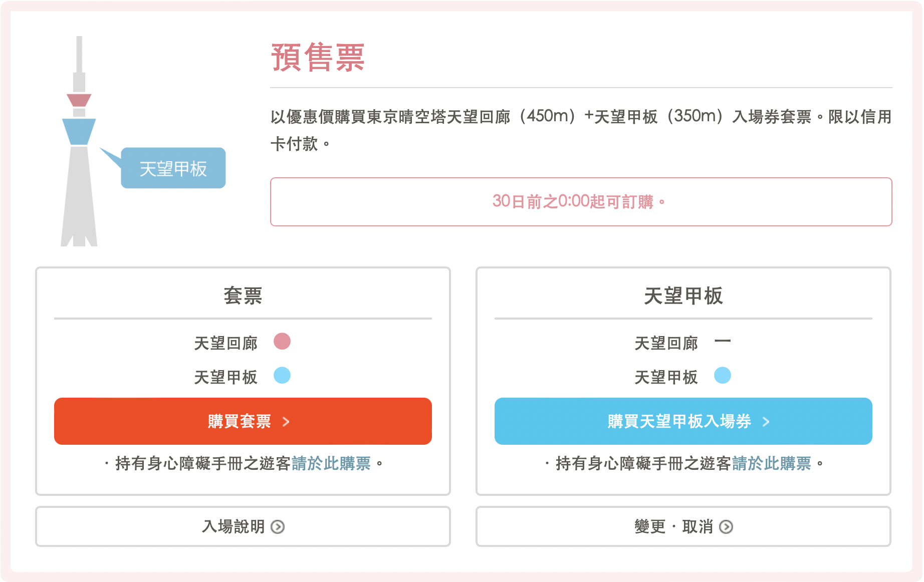Image resolution: width=924 pixels, height=582 pixels.
Task: Click the 請於此購票 link under the 套票 card
Action: [332, 464]
